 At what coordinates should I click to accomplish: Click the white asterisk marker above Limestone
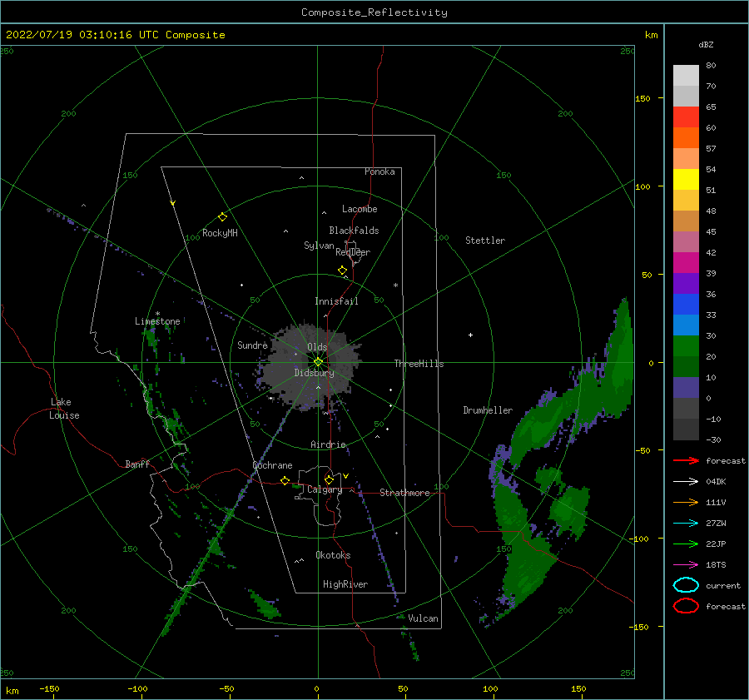157,314
